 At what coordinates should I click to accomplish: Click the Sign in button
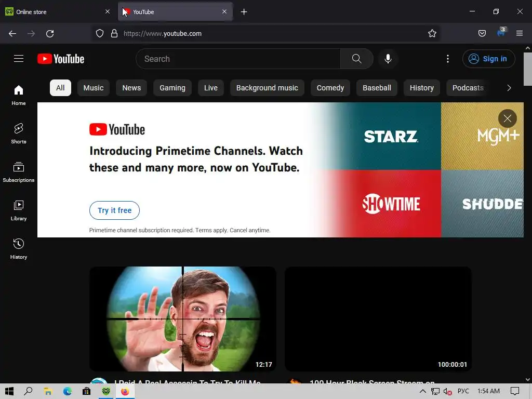[488, 59]
